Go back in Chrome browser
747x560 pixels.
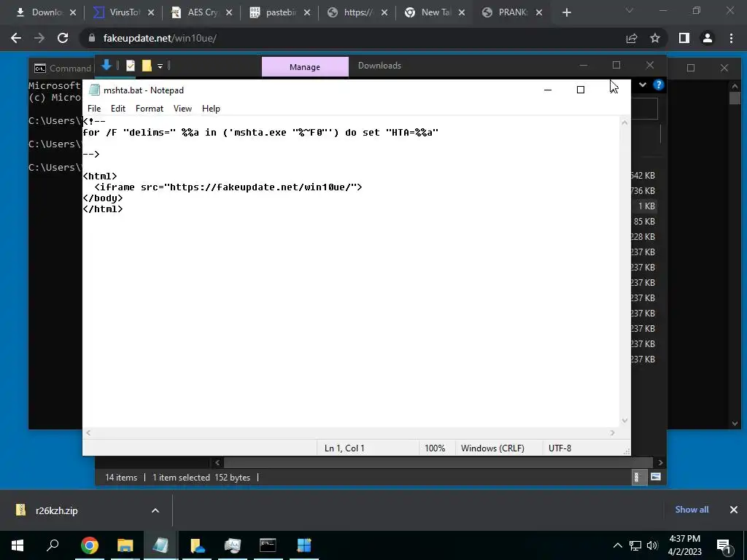click(x=16, y=38)
